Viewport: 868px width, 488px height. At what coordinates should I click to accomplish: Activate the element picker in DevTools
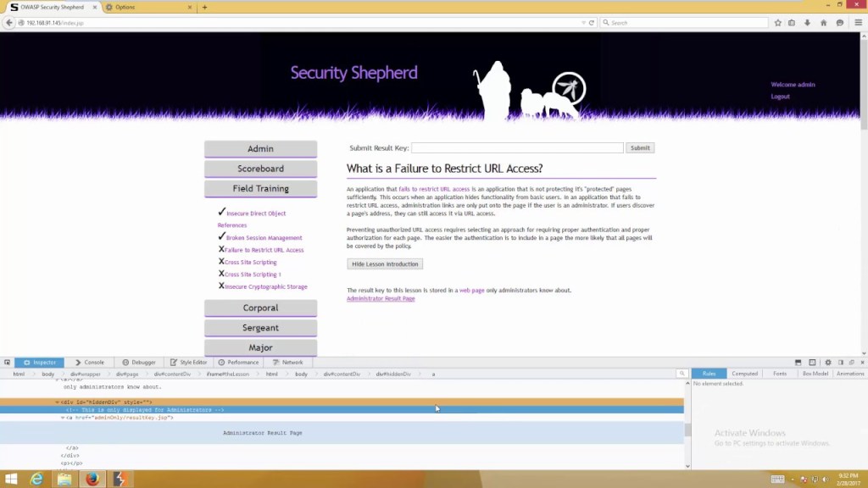7,363
